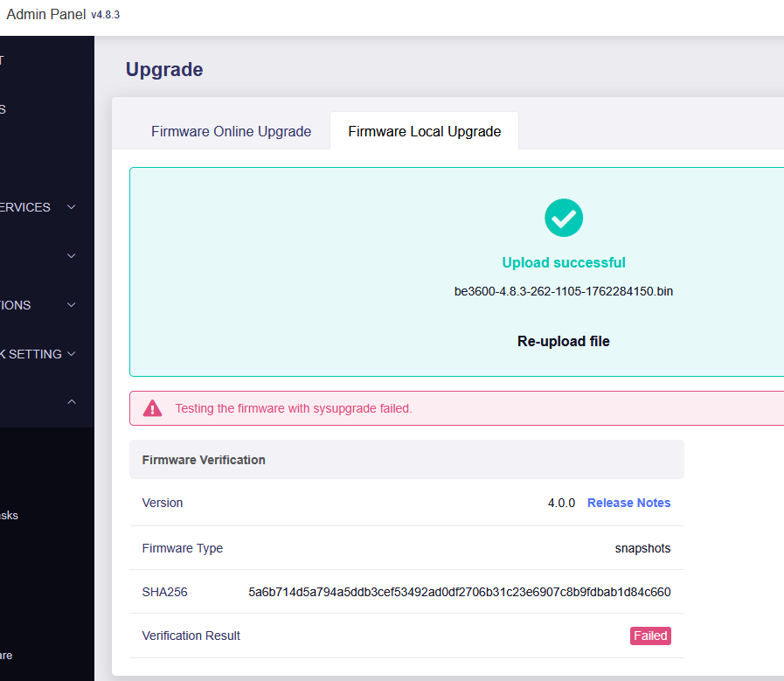Switch to the Firmware Online Upgrade tab

click(231, 131)
